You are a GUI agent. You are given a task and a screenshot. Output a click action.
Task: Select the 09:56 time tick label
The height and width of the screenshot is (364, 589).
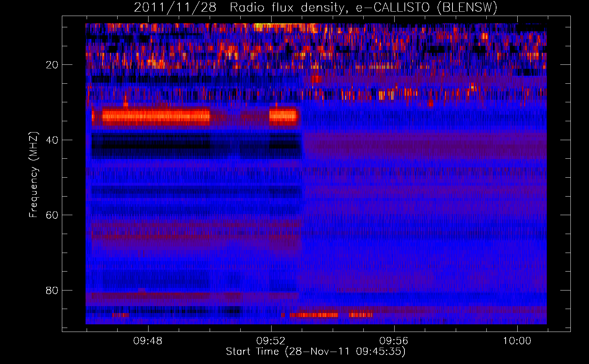[x=394, y=341]
